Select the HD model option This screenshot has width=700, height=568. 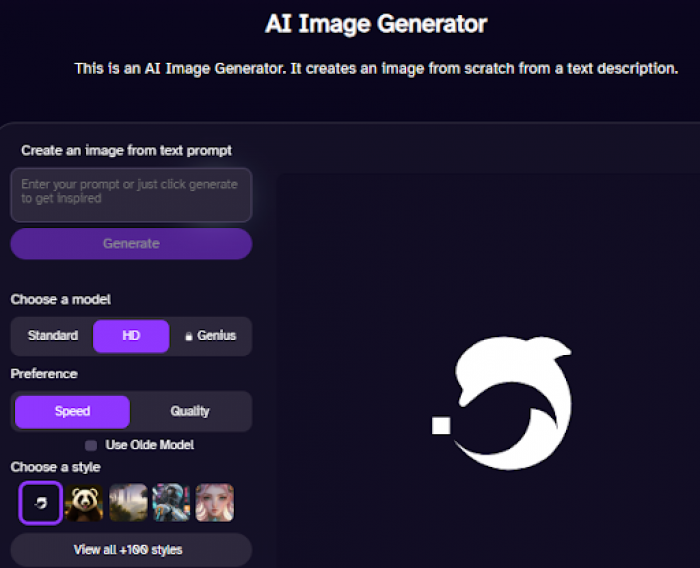[x=131, y=336]
